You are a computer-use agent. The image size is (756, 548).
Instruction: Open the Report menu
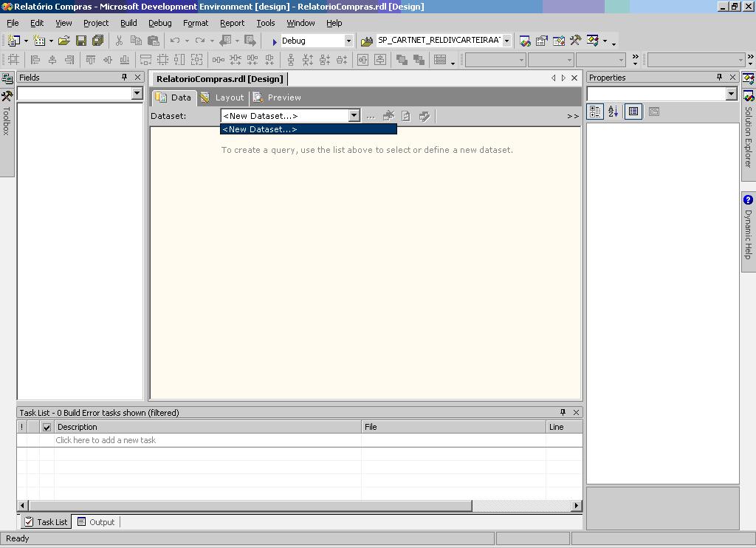(232, 23)
